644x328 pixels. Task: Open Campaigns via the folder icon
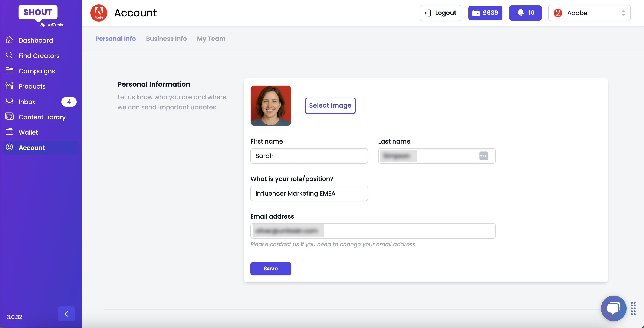pyautogui.click(x=9, y=71)
